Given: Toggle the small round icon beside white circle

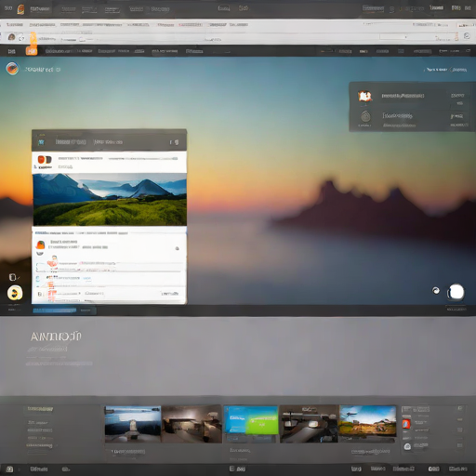Looking at the screenshot, I should pyautogui.click(x=436, y=291).
